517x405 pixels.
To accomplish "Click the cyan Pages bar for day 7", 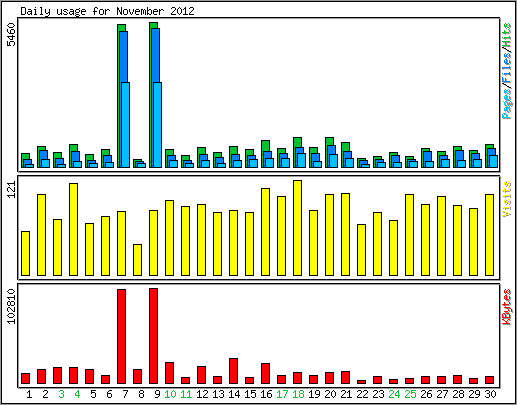I will pyautogui.click(x=126, y=125).
